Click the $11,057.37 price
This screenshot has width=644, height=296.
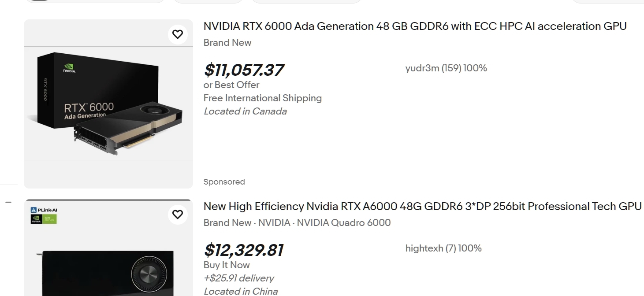pos(243,70)
